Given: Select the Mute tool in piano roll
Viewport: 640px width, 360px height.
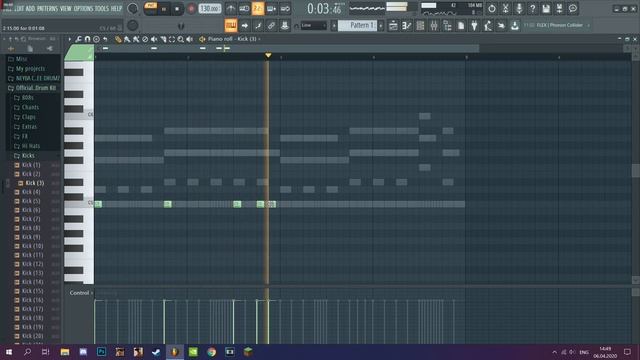Looking at the screenshot, I should (x=154, y=39).
